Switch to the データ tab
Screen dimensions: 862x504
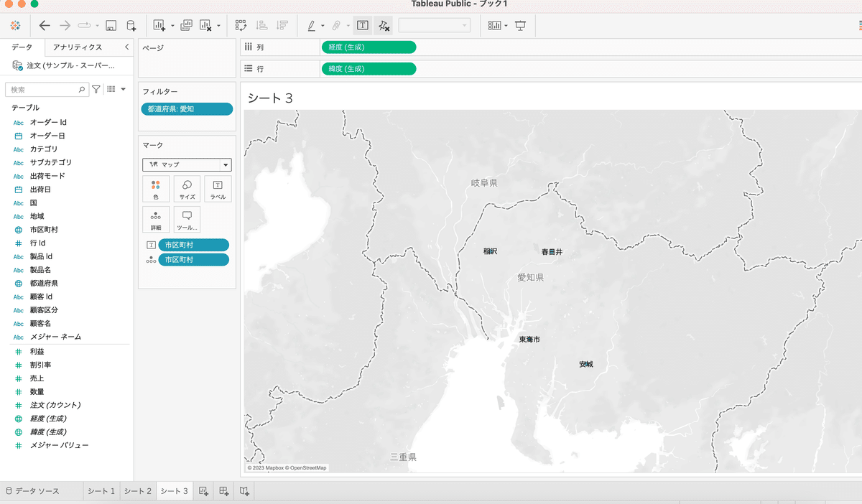click(x=22, y=47)
